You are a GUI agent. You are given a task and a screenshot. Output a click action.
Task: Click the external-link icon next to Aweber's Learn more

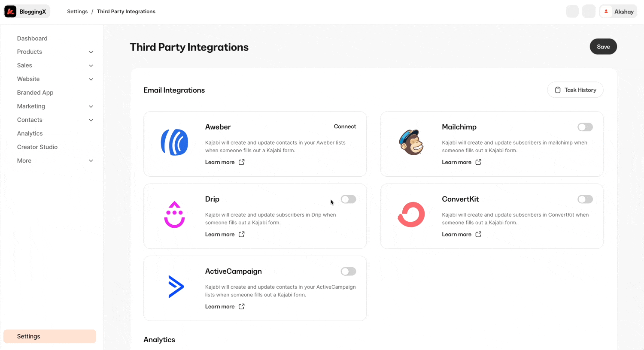241,162
